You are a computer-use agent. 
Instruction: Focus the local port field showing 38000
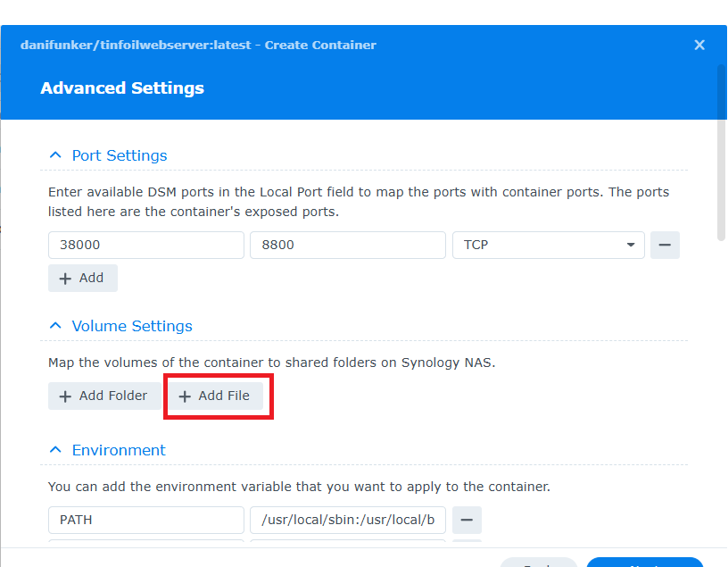145,245
